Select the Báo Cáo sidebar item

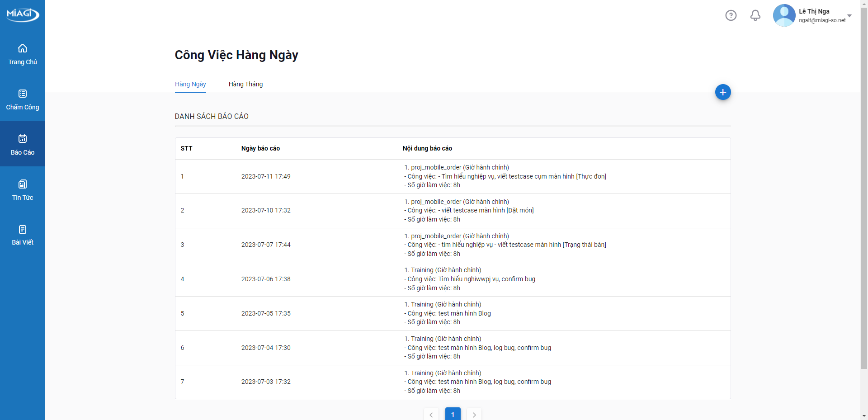[x=23, y=144]
